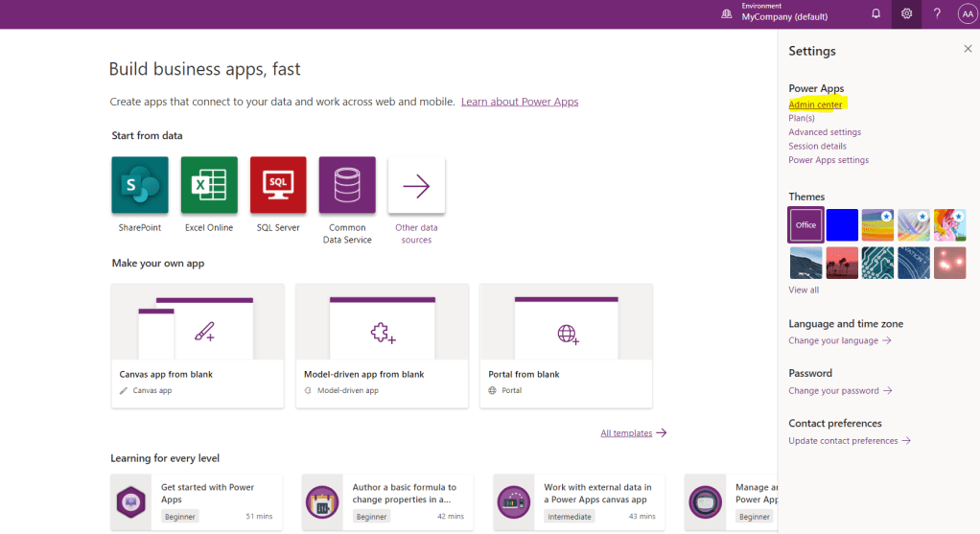Open Session details in Settings

click(x=817, y=147)
